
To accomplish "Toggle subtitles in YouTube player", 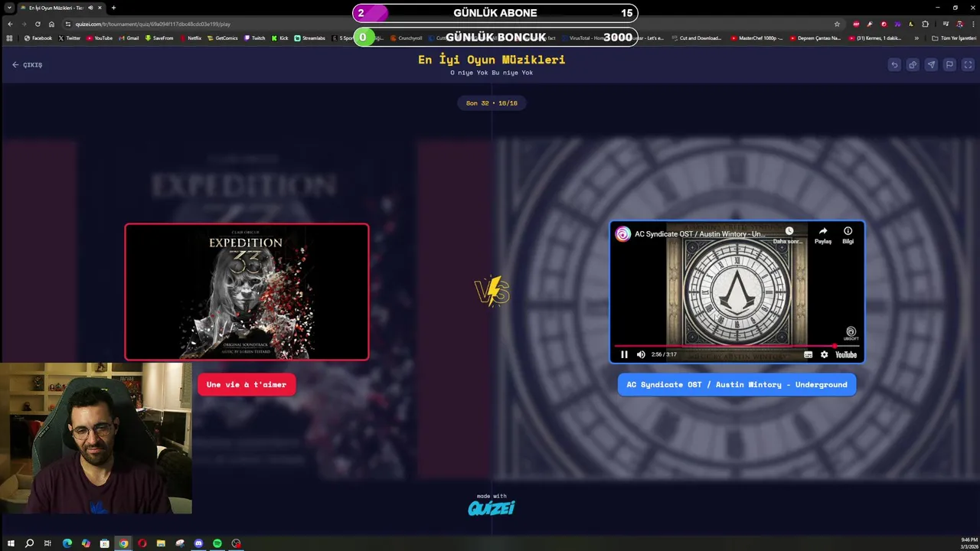I will [808, 354].
